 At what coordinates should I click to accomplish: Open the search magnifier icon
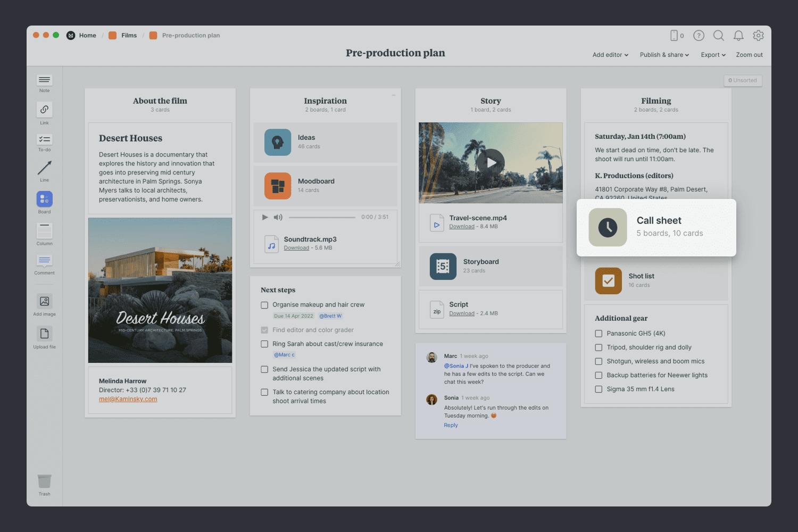718,36
